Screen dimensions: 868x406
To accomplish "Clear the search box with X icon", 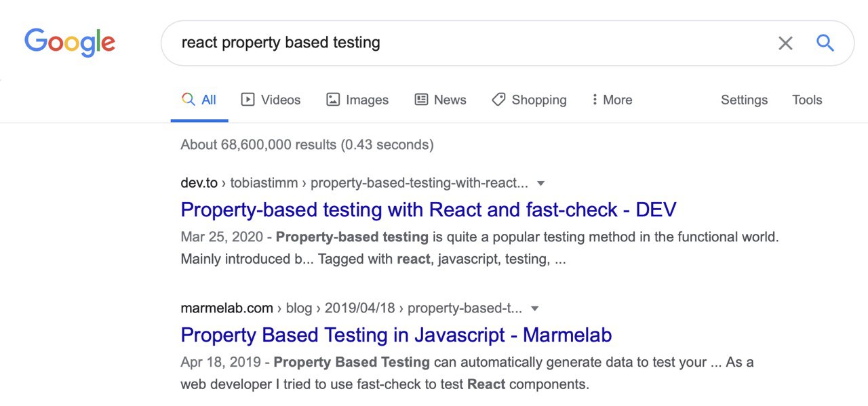I will [x=785, y=43].
